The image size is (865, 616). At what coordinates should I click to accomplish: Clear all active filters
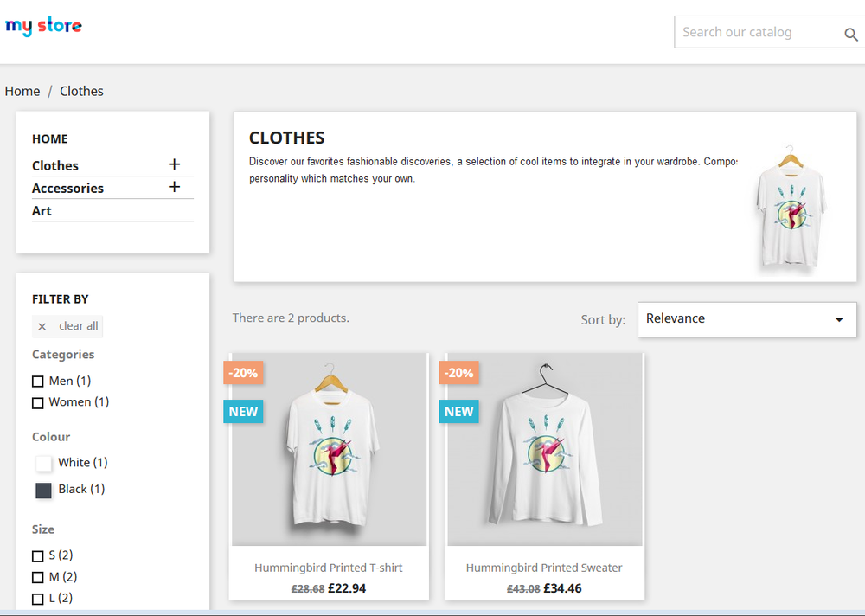[67, 326]
